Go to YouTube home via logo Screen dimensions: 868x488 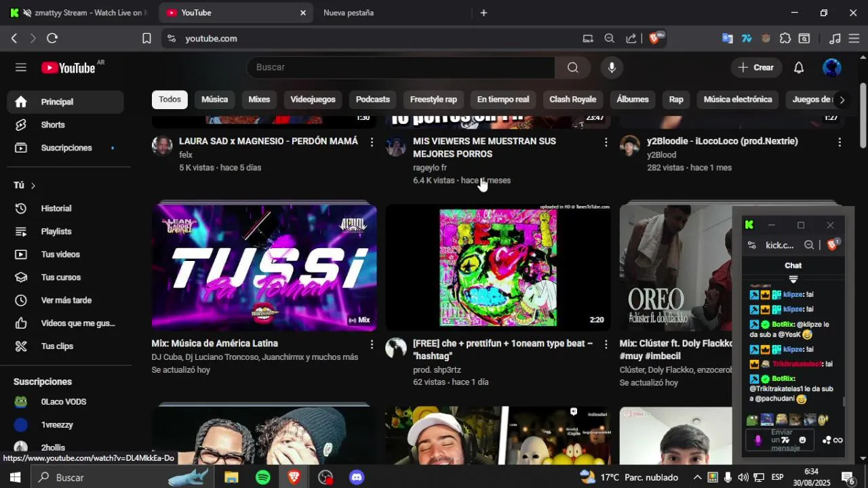[x=68, y=68]
